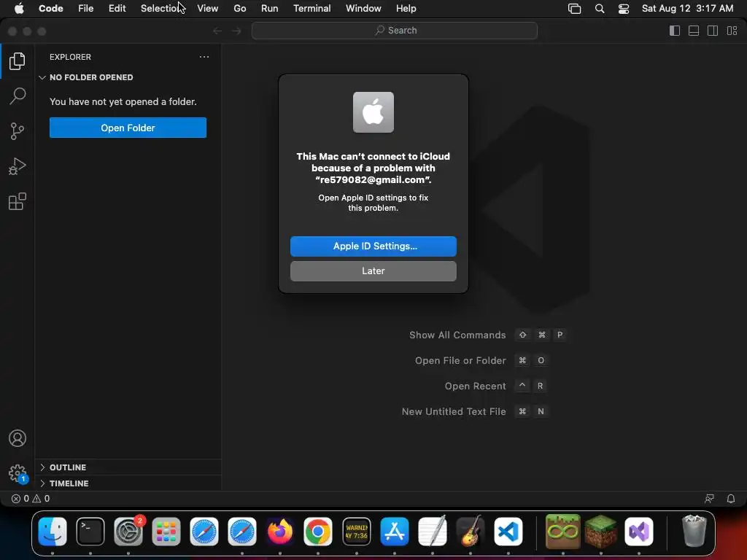Open the Extensions view
The image size is (747, 560).
click(x=18, y=201)
